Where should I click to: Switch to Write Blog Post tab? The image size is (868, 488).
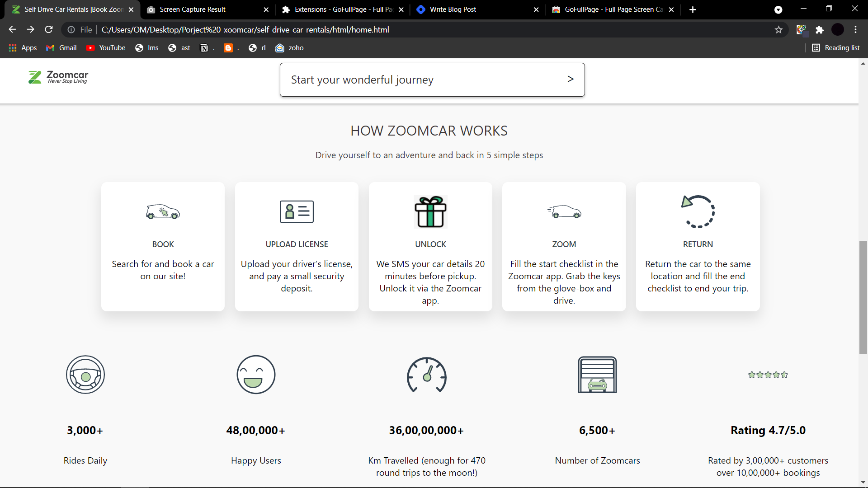[x=453, y=9]
